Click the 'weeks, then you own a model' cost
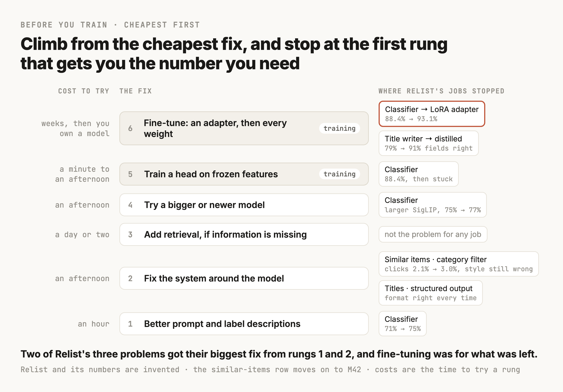This screenshot has width=563, height=392. pos(75,128)
